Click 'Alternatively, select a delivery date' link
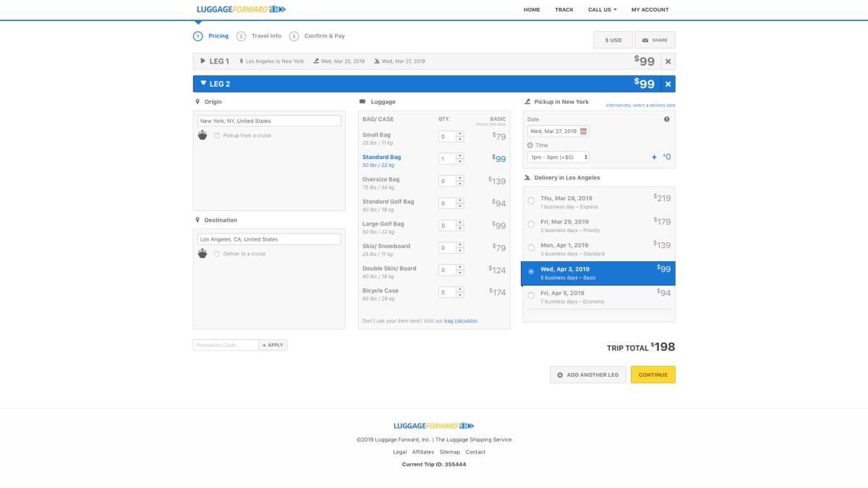868x488 pixels. pyautogui.click(x=641, y=106)
